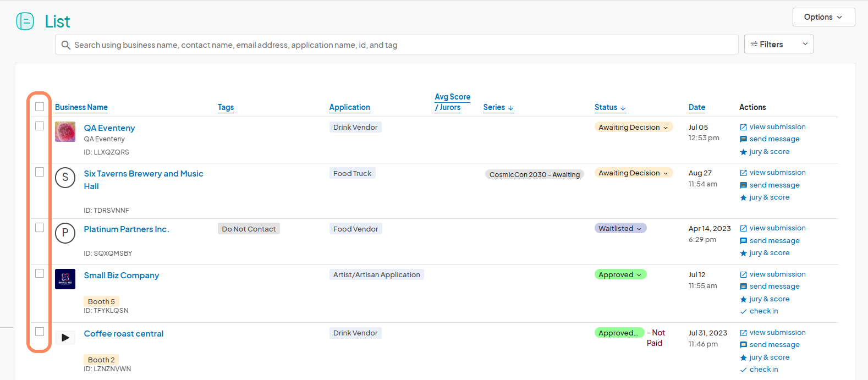Image resolution: width=868 pixels, height=380 pixels.
Task: Click the Do Not Contact tag
Action: coord(249,229)
